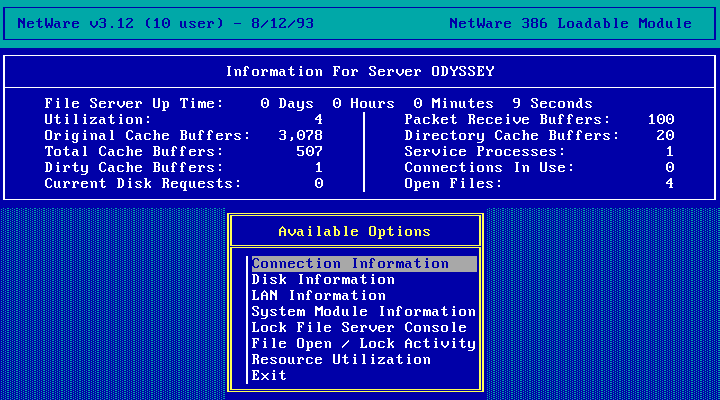Click the Available Options title

click(x=354, y=231)
